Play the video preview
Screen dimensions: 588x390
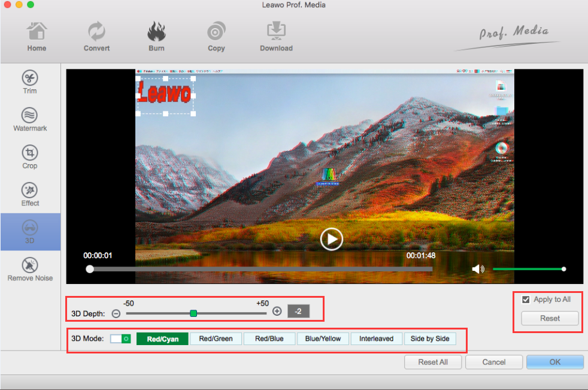(331, 239)
